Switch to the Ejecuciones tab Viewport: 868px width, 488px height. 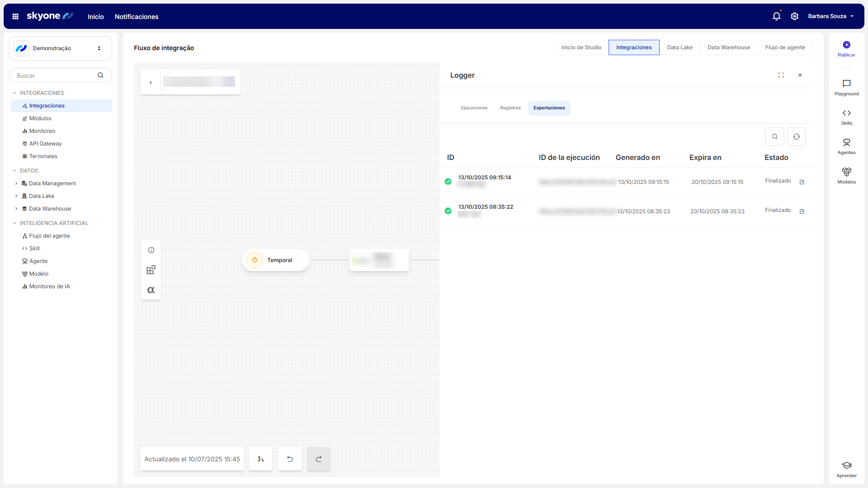click(474, 108)
